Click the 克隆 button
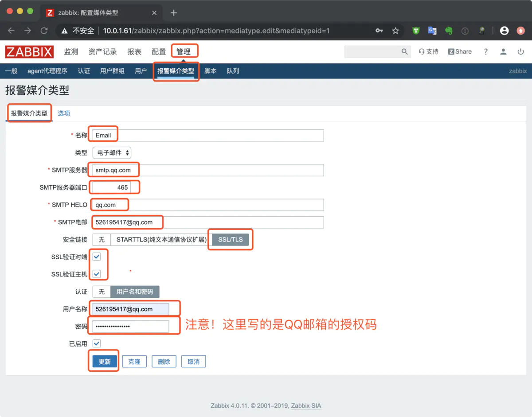The height and width of the screenshot is (417, 532). (134, 362)
